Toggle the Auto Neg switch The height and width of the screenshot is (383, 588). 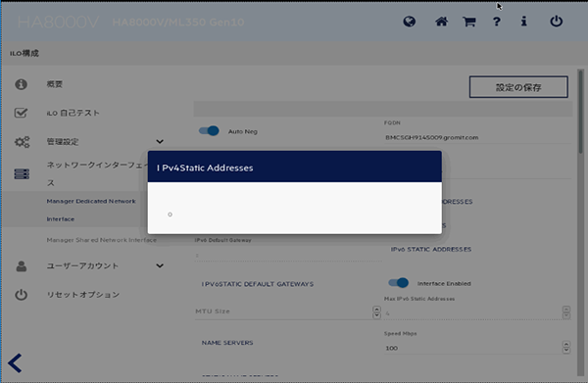click(209, 131)
